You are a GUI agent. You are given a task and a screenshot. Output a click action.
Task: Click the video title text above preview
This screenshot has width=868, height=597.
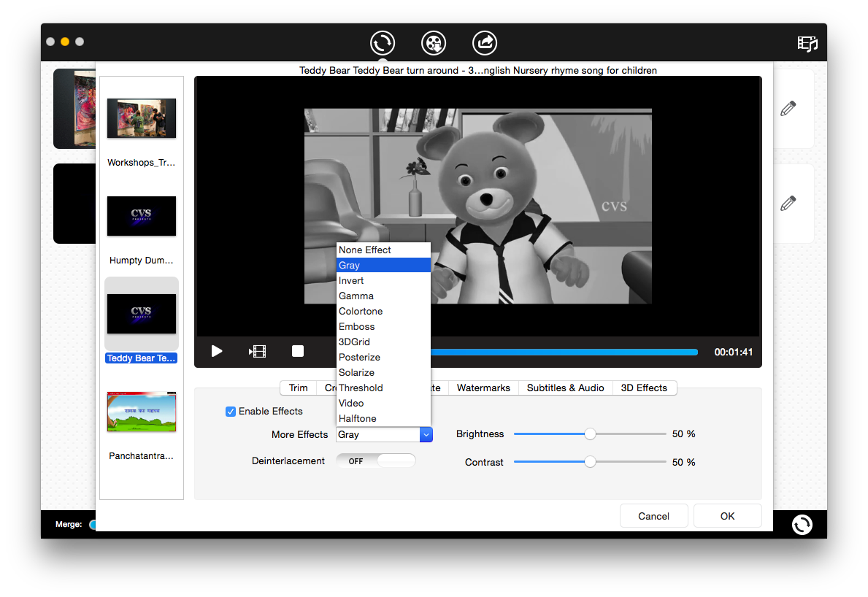click(478, 70)
